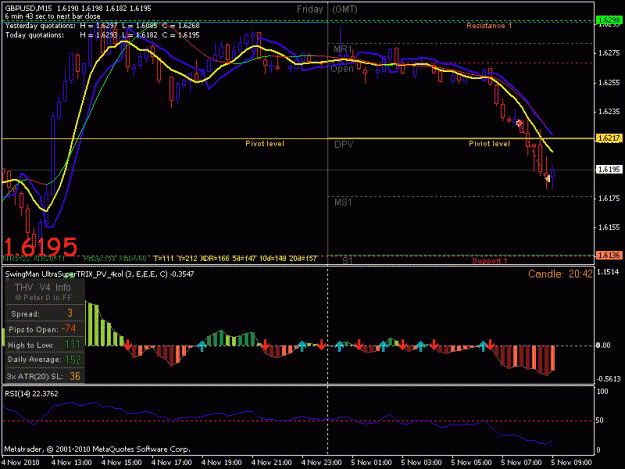The height and width of the screenshot is (469, 625).
Task: Click the '4 Nov 17:00' time axis label
Action: click(x=171, y=462)
